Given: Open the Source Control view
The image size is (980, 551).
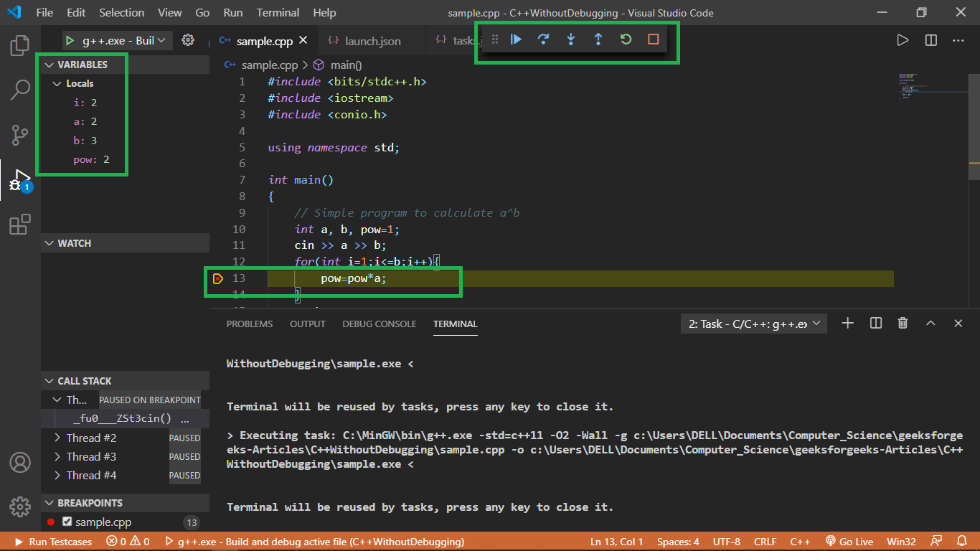Looking at the screenshot, I should coord(20,134).
